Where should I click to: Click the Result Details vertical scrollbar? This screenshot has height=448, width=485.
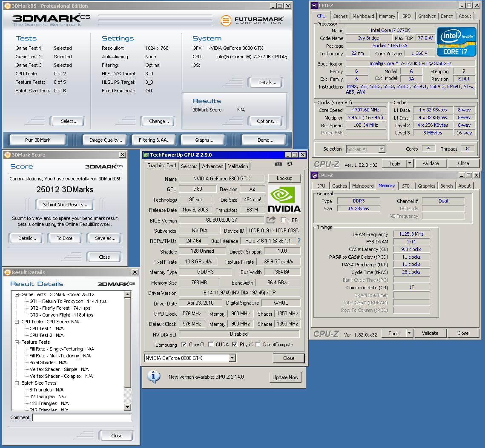click(128, 340)
